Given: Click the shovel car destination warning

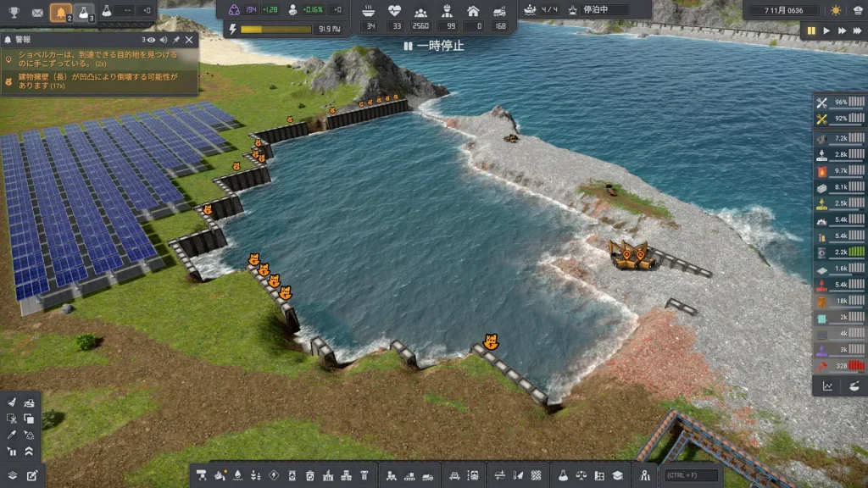Looking at the screenshot, I should (x=100, y=60).
